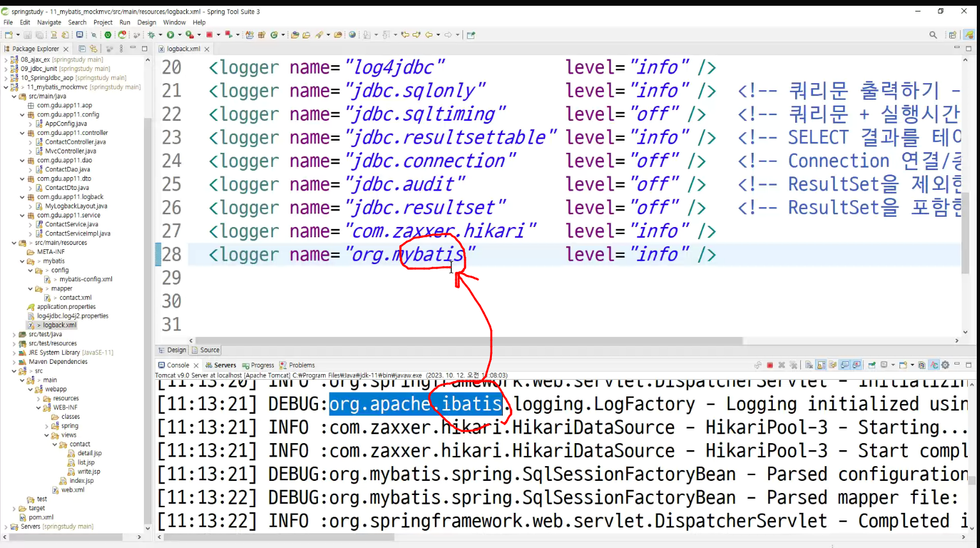Image resolution: width=980 pixels, height=548 pixels.
Task: Toggle Word Wrap in Console toolbar
Action: 833,365
